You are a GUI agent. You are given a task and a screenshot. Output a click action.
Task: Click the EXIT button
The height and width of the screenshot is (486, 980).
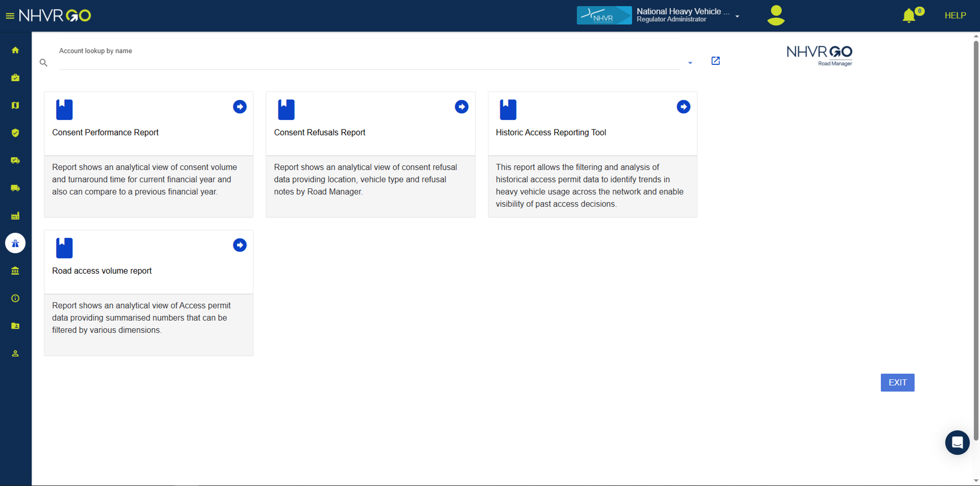[897, 382]
